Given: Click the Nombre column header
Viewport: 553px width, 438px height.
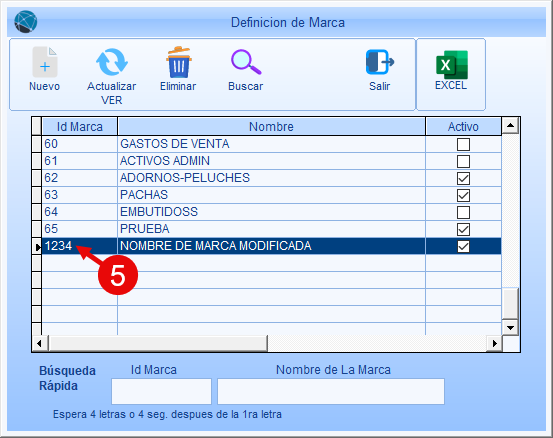Looking at the screenshot, I should 271,126.
